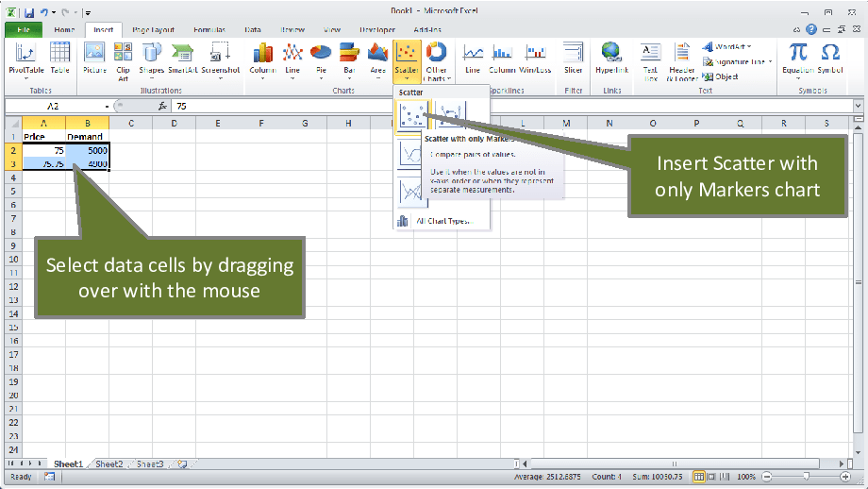This screenshot has height=489, width=868.
Task: Open the Bar chart gallery
Action: point(349,61)
